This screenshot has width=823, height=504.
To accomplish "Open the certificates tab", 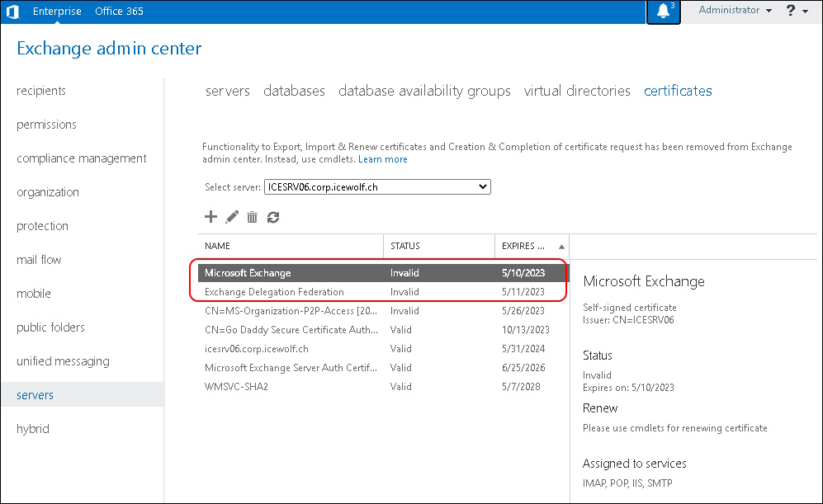I will pyautogui.click(x=678, y=91).
